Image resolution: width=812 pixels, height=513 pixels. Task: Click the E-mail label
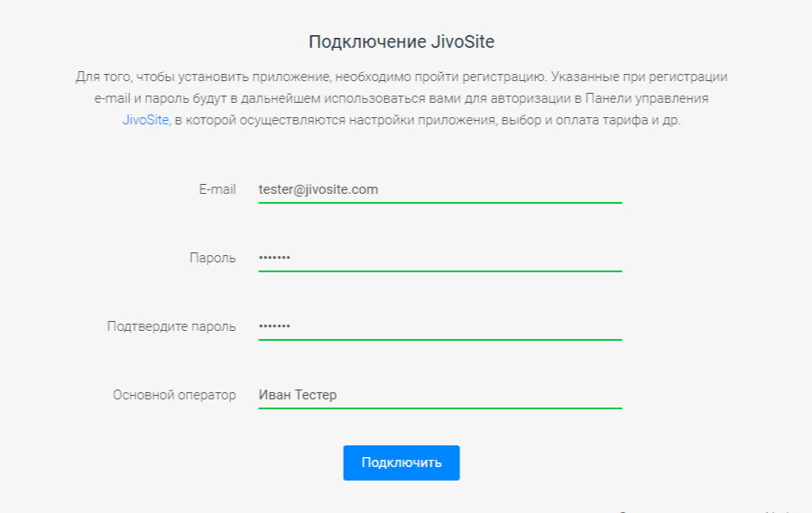click(x=217, y=189)
